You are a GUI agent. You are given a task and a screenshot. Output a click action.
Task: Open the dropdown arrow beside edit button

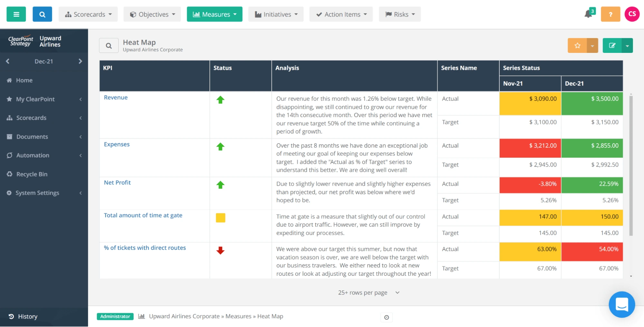tap(627, 45)
